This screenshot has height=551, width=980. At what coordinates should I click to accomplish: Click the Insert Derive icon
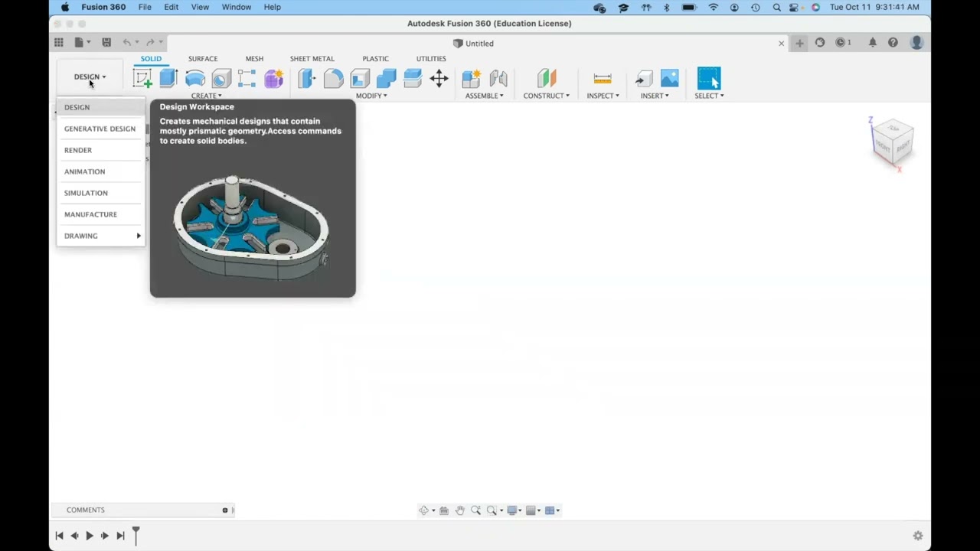tap(643, 78)
